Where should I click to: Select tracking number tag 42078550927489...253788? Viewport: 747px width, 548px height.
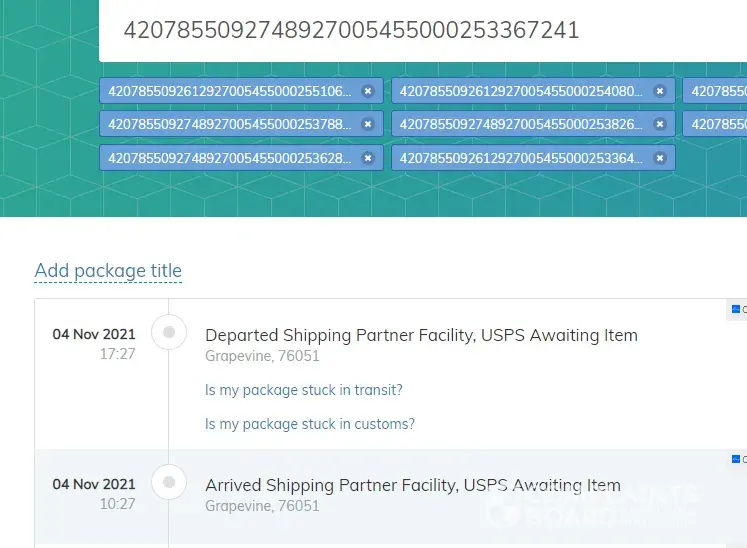(x=230, y=124)
